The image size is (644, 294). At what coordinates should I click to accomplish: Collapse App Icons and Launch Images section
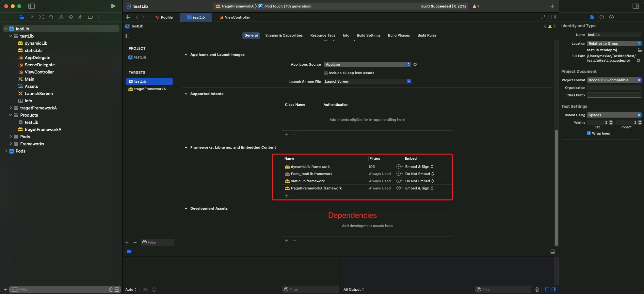point(186,55)
